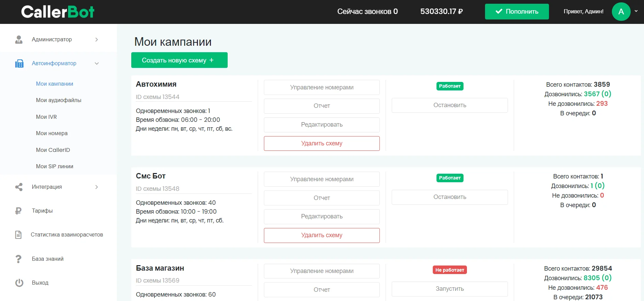
Task: Click Удалить схему for Смс Бот
Action: click(322, 235)
